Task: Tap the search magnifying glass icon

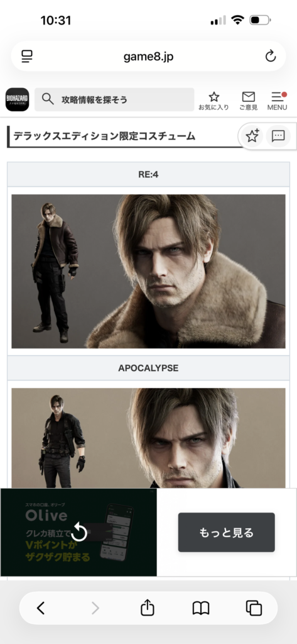Action: click(48, 99)
